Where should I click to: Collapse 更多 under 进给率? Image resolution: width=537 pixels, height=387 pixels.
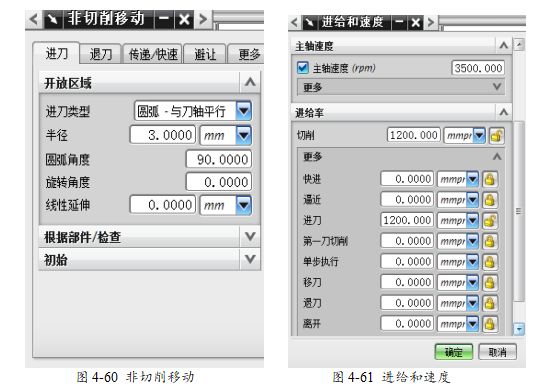coord(497,157)
